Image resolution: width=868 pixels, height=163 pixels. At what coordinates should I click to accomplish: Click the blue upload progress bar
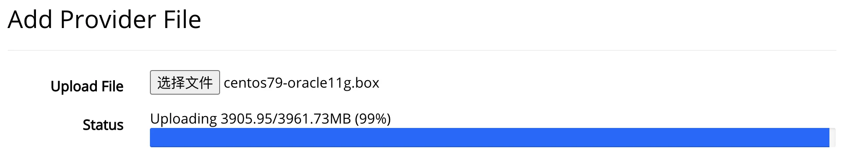(490, 138)
